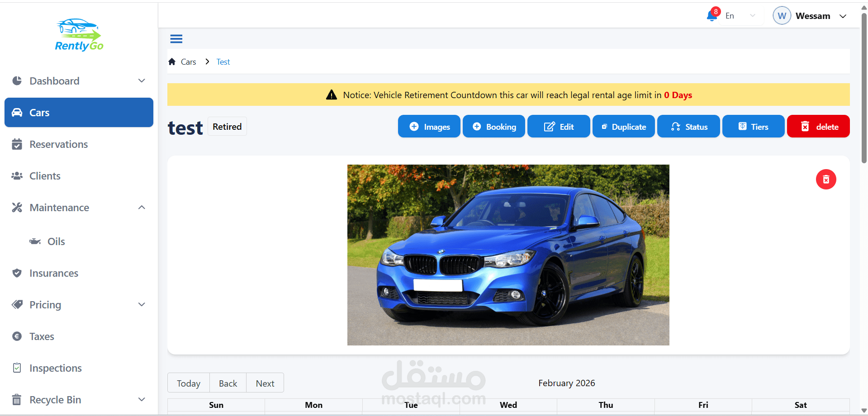Click the Retired status badge

(227, 127)
